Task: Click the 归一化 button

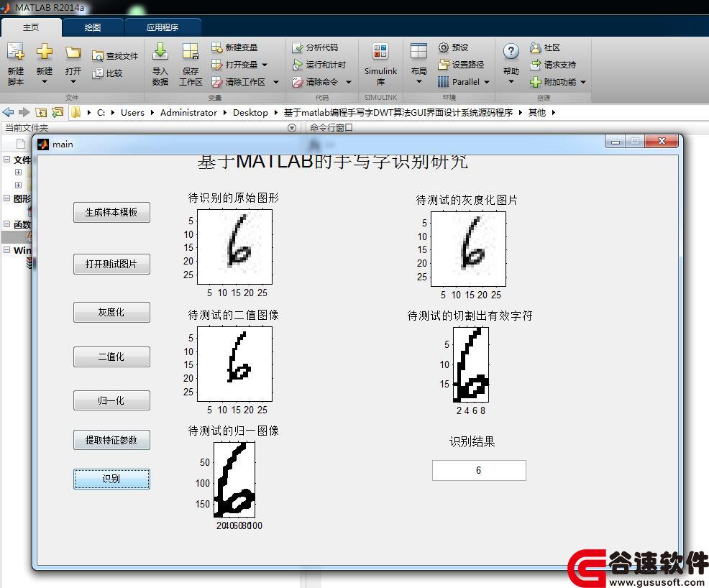Action: click(x=111, y=400)
